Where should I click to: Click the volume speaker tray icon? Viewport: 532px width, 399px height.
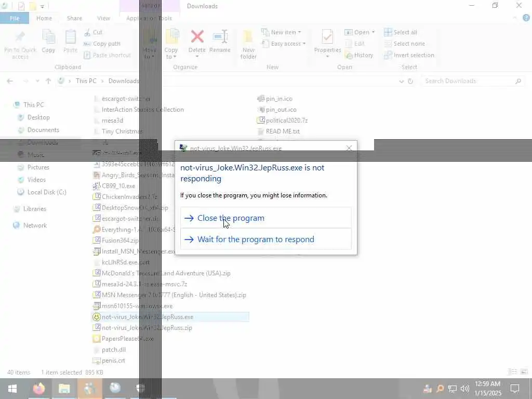point(465,389)
